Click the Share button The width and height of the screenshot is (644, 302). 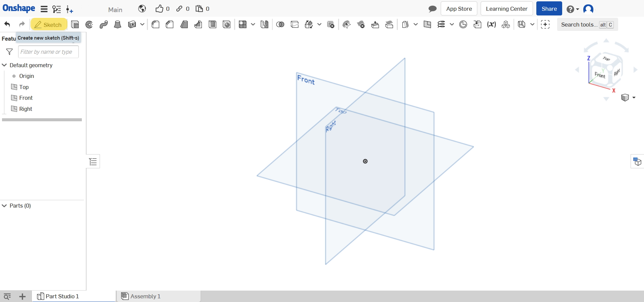pyautogui.click(x=549, y=9)
